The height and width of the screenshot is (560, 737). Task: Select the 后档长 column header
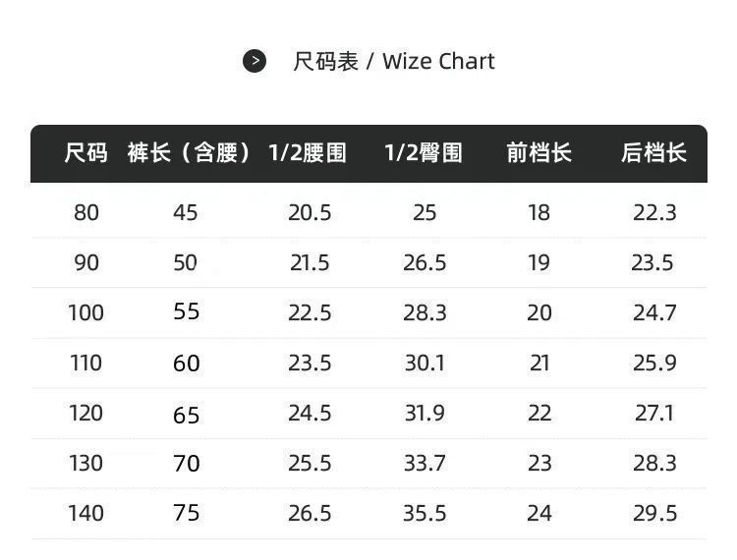pos(653,153)
